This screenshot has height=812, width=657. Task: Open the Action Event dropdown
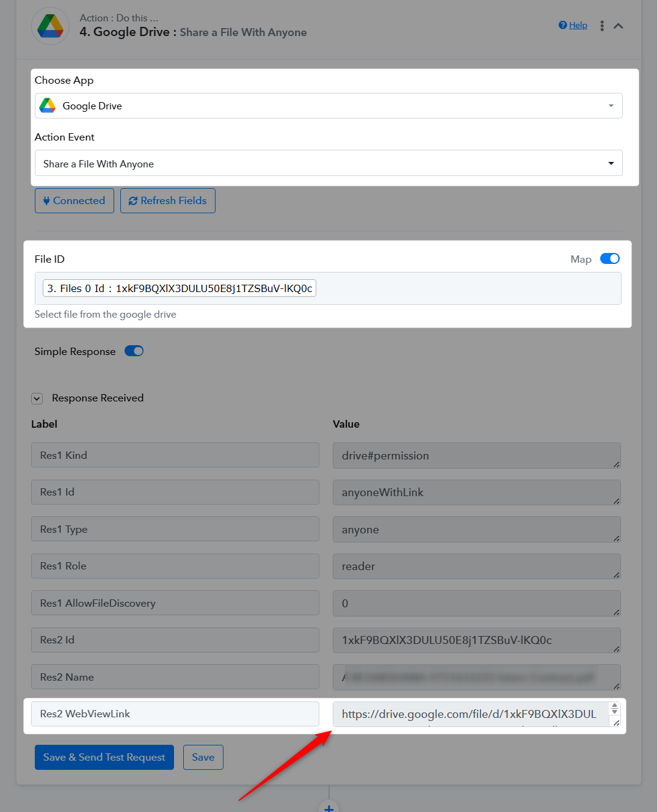click(328, 163)
